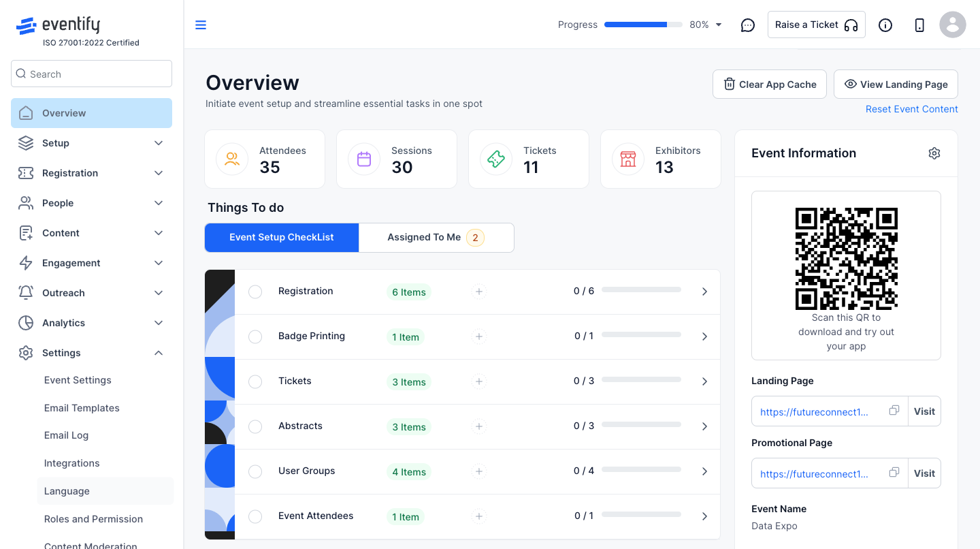Click the Engagement lightning icon

coord(26,263)
